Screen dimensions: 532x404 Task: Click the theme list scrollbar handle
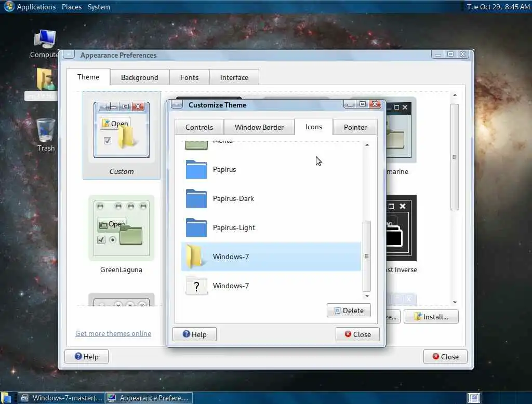point(455,157)
